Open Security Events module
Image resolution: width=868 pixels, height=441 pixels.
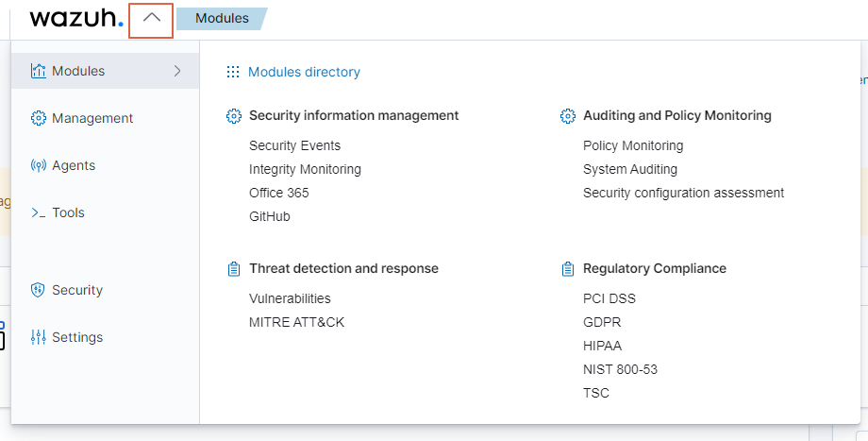(294, 145)
